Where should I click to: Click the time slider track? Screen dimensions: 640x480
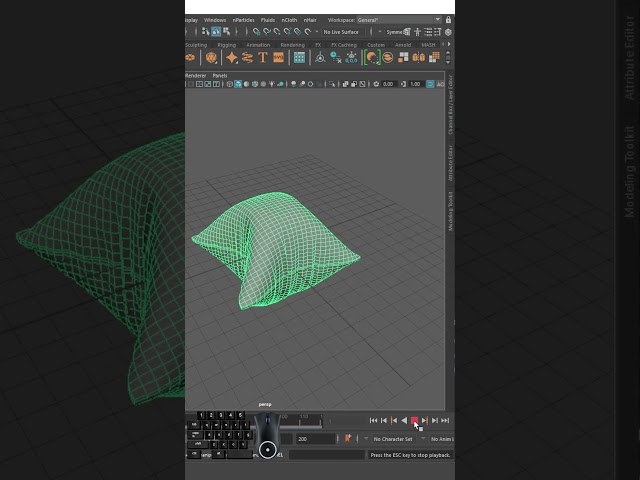click(x=302, y=420)
